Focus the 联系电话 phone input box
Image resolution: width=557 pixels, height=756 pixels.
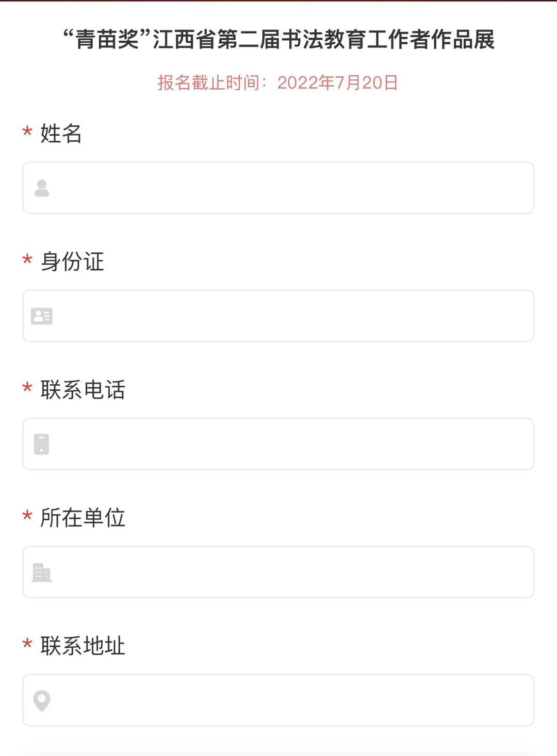tap(278, 444)
